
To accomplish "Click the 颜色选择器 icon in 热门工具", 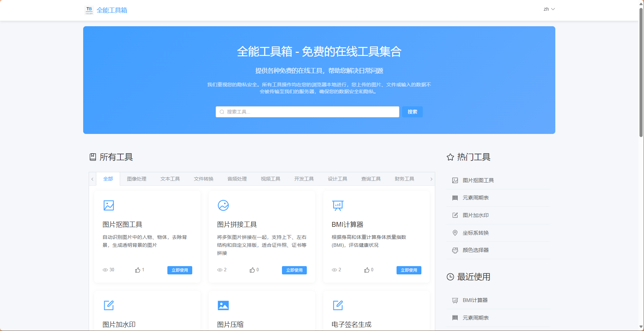I will 455,250.
